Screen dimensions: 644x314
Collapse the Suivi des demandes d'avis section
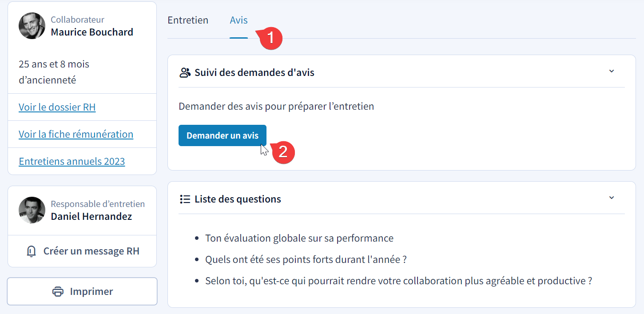(612, 72)
